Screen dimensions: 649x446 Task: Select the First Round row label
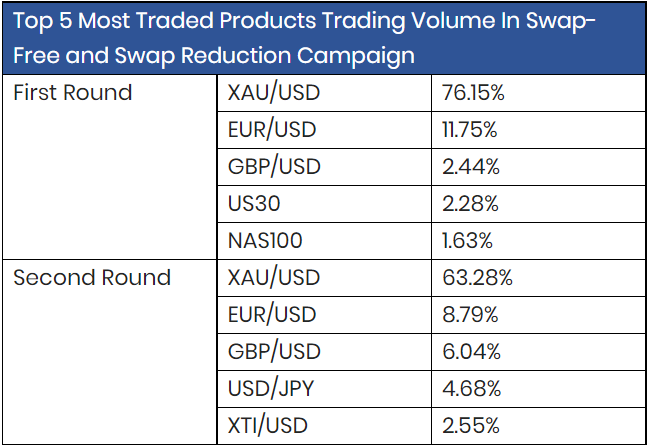coord(73,93)
